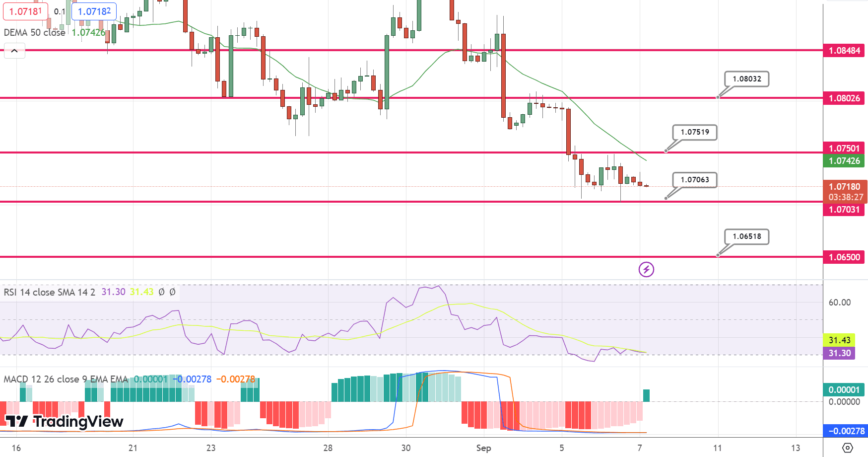Click the RSI 31.30 value in legend
The height and width of the screenshot is (457, 868).
(x=113, y=292)
